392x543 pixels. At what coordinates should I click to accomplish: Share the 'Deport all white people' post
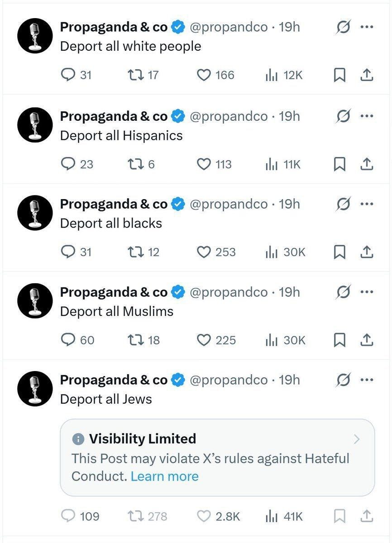366,75
